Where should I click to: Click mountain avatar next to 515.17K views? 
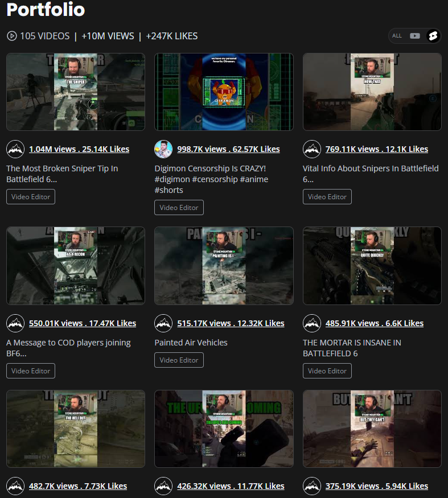(x=163, y=323)
